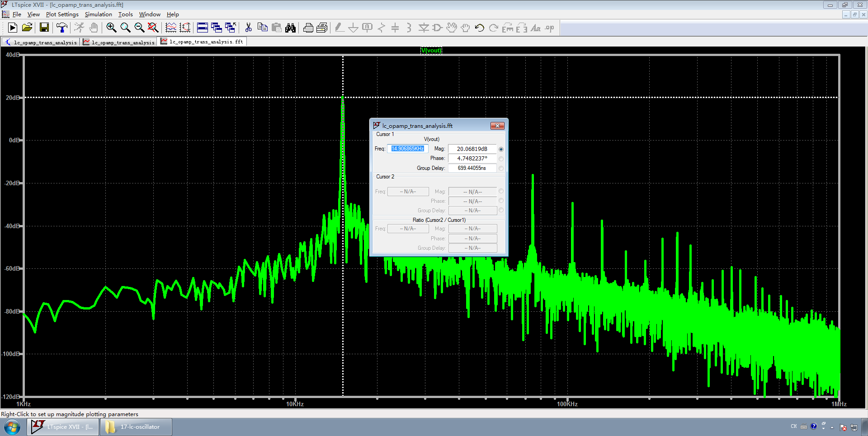Open 17-lc-oscillator folder in the taskbar
868x436 pixels.
[x=136, y=427]
